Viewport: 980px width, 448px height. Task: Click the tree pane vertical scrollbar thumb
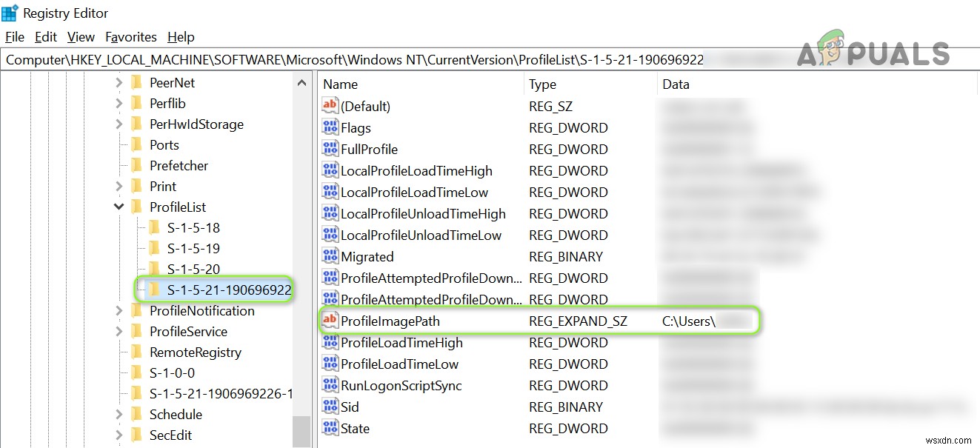pyautogui.click(x=301, y=432)
